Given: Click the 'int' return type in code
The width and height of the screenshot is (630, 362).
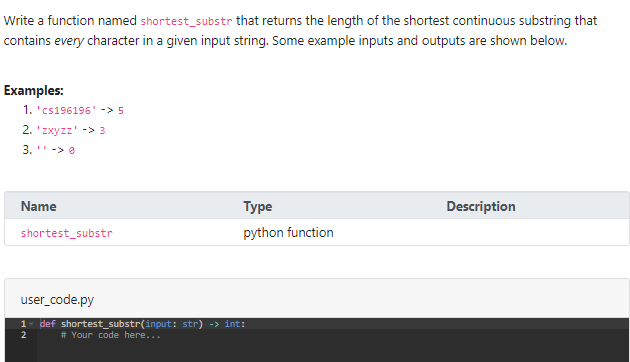Looking at the screenshot, I should point(232,324).
